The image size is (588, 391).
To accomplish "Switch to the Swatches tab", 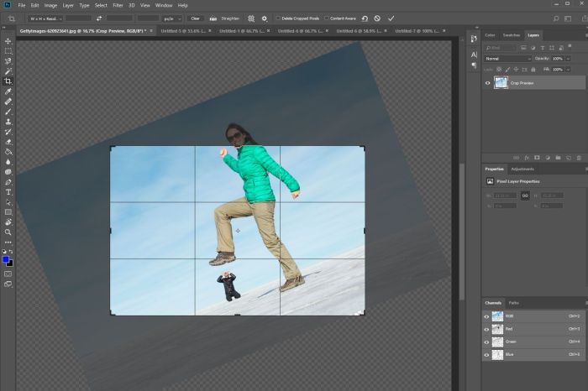I will [511, 35].
